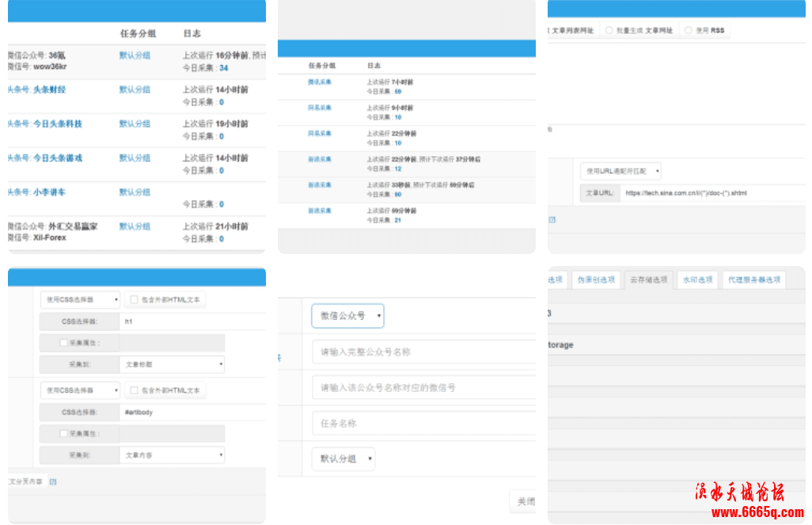Click the 日志 column header in 腾讯采集 table

374,66
